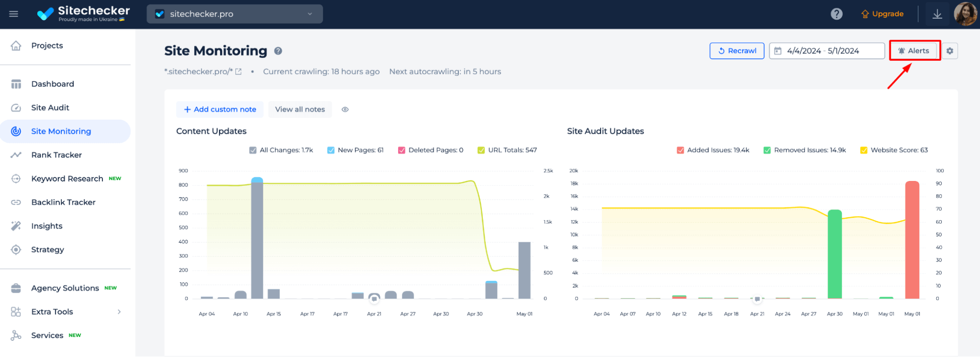Click the Sitechecker logo
This screenshot has width=980, height=357.
[x=83, y=14]
